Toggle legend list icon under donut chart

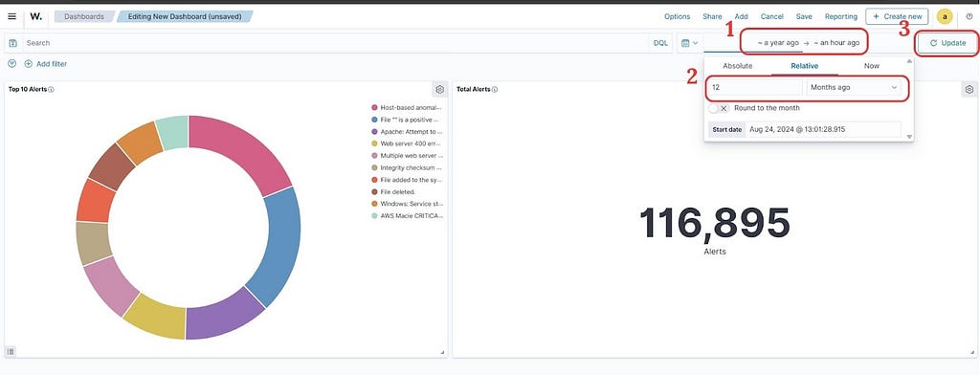[x=11, y=352]
